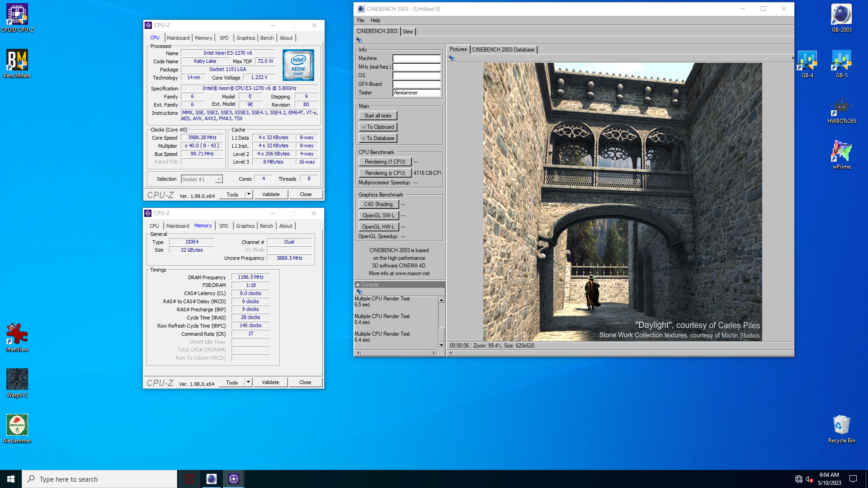Click the Machine input field
The image size is (868, 488).
coord(416,58)
